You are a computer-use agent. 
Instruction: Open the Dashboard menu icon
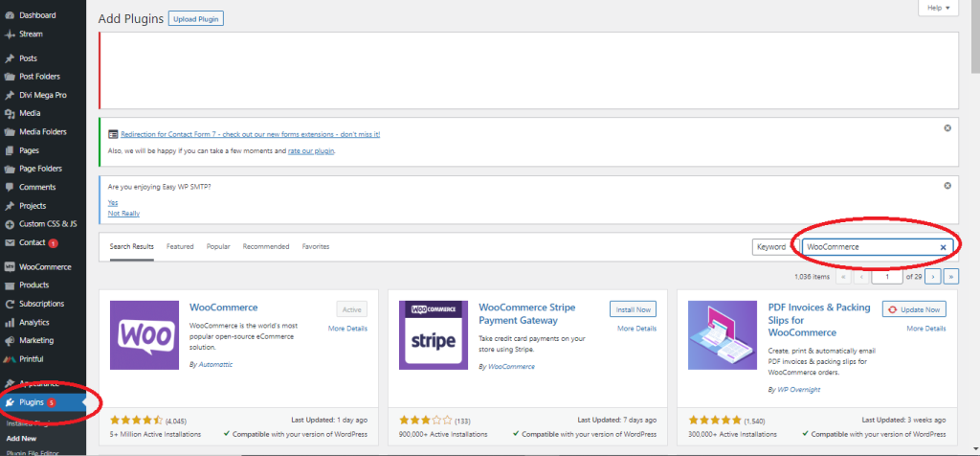click(10, 15)
